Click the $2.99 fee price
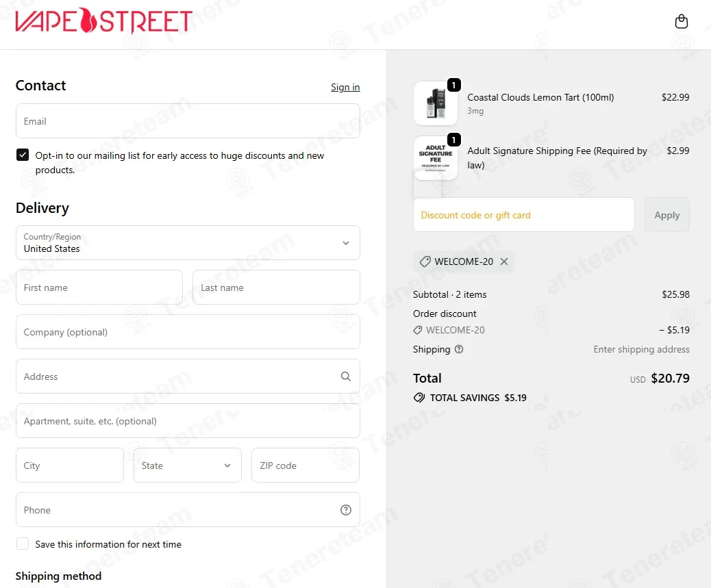Image resolution: width=711 pixels, height=588 pixels. 678,151
